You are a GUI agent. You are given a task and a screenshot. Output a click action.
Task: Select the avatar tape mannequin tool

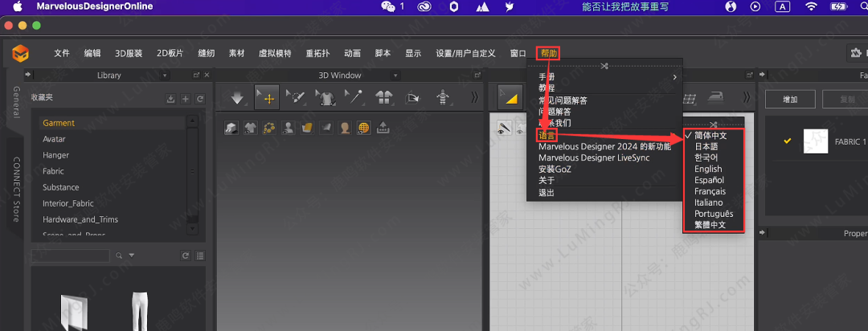(442, 97)
